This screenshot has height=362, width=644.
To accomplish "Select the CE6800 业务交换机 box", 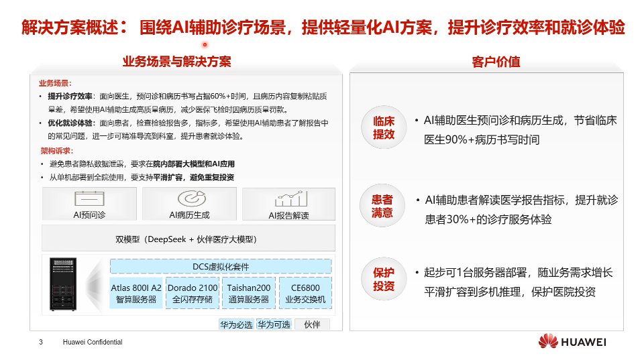I will tap(305, 293).
